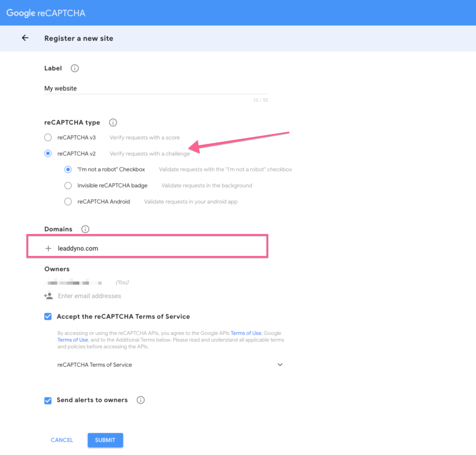476x455 pixels.
Task: Click the 'Verify requests with a score' text
Action: [145, 138]
